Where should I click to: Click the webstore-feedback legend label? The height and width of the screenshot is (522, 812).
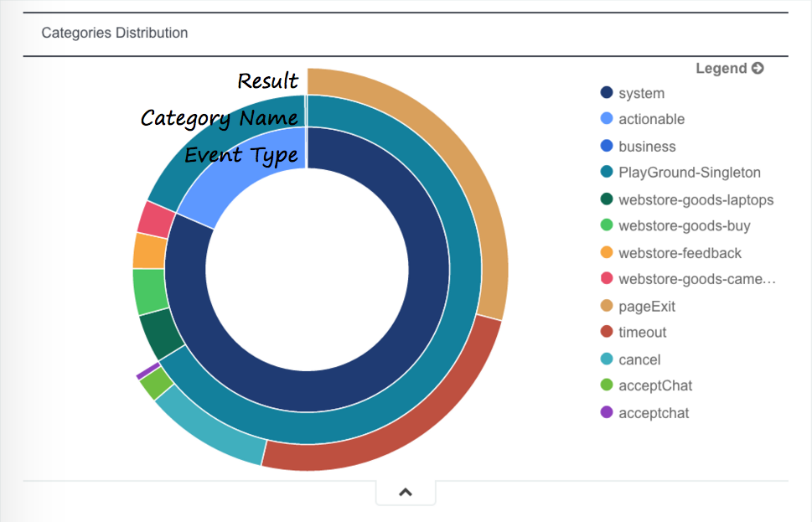(680, 253)
